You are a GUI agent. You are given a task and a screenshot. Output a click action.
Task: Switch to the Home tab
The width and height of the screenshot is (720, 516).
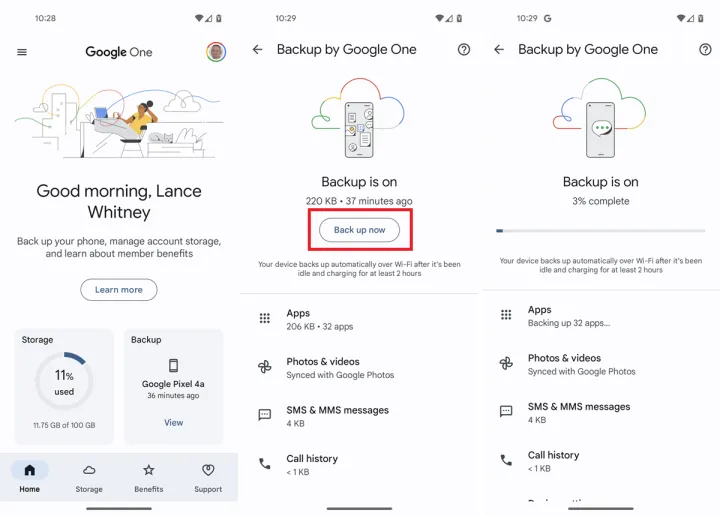point(29,478)
